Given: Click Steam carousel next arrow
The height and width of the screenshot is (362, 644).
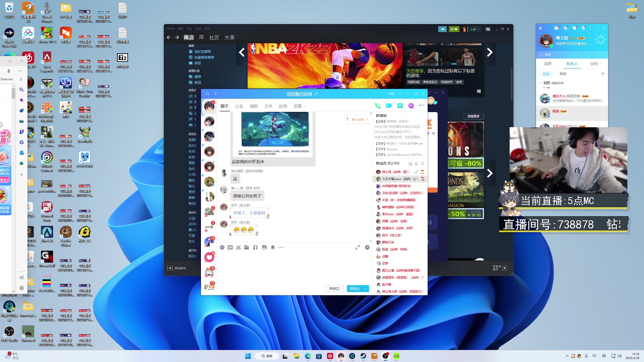Looking at the screenshot, I should pos(490,52).
